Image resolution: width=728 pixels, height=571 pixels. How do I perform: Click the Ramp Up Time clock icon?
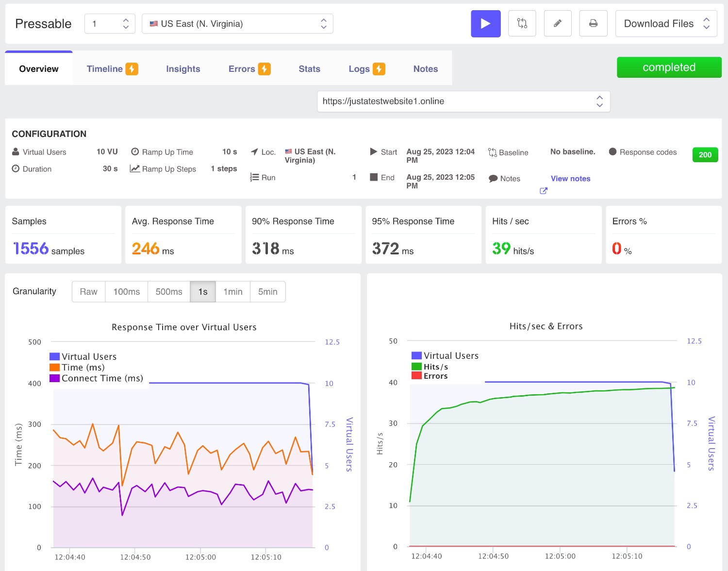(x=135, y=151)
